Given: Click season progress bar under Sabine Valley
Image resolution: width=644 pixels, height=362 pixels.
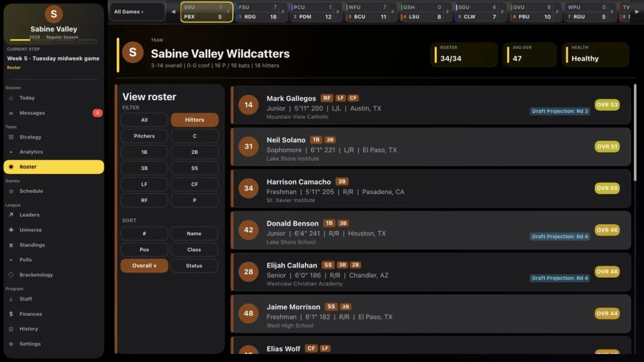Looking at the screenshot, I should coord(54,40).
